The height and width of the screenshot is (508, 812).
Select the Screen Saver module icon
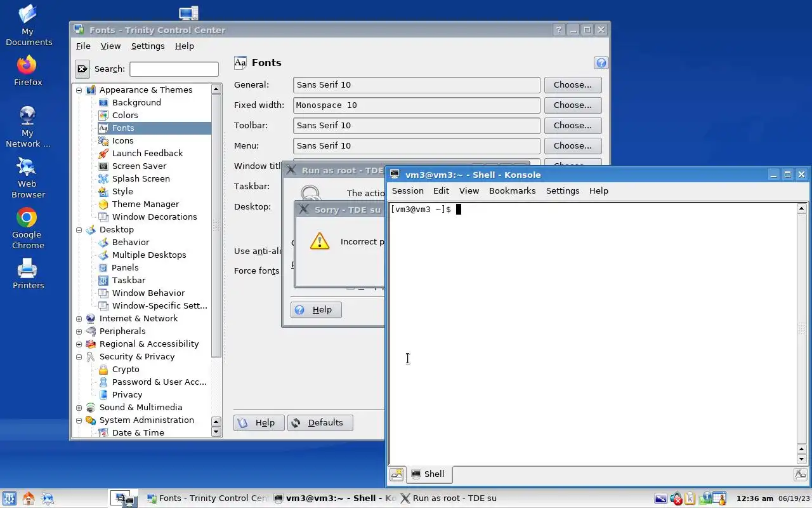coord(103,166)
